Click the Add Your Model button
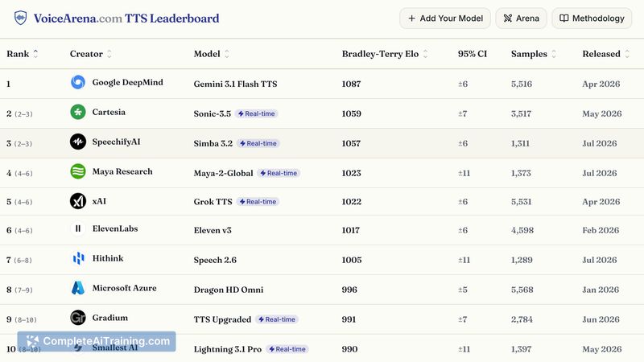The height and width of the screenshot is (362, 644). [x=445, y=19]
